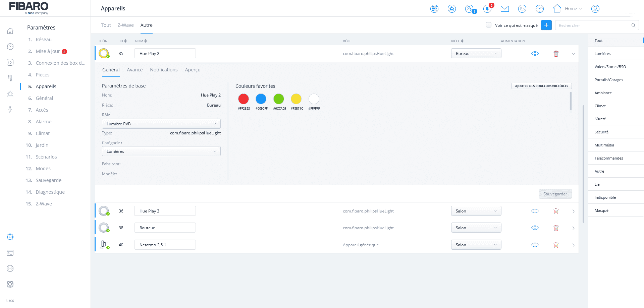Open Salon room dropdown for Hue Play 3
Image resolution: width=644 pixels, height=308 pixels.
coord(476,211)
